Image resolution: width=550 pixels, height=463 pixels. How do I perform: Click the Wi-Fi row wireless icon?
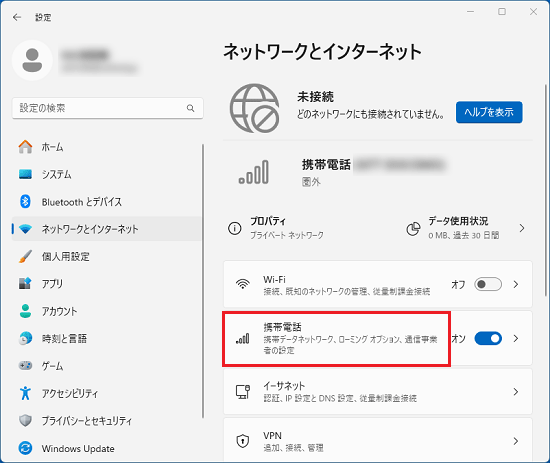tap(243, 284)
